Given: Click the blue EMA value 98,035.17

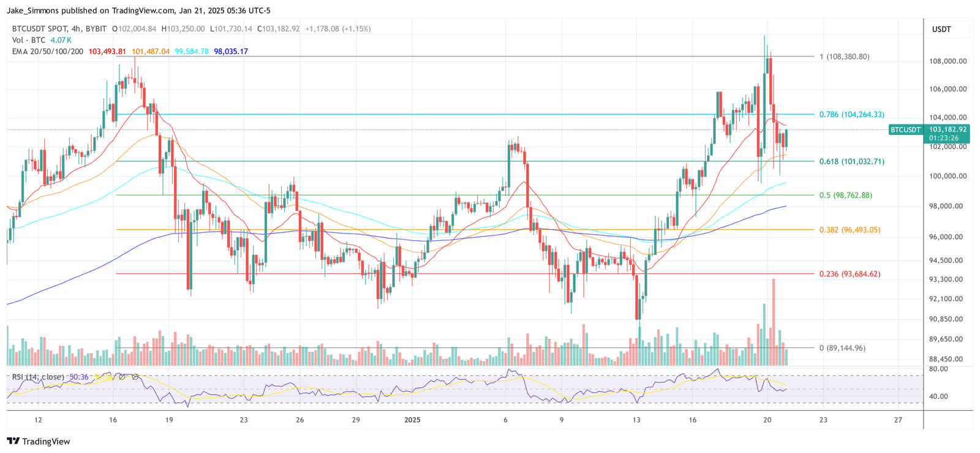Looking at the screenshot, I should pyautogui.click(x=231, y=51).
